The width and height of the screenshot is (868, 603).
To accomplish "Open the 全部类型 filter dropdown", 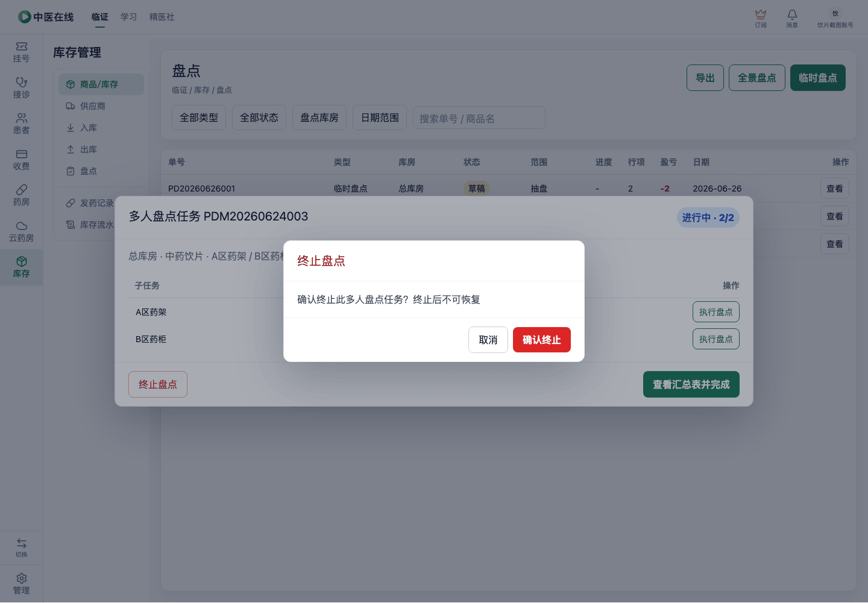I will coord(199,117).
